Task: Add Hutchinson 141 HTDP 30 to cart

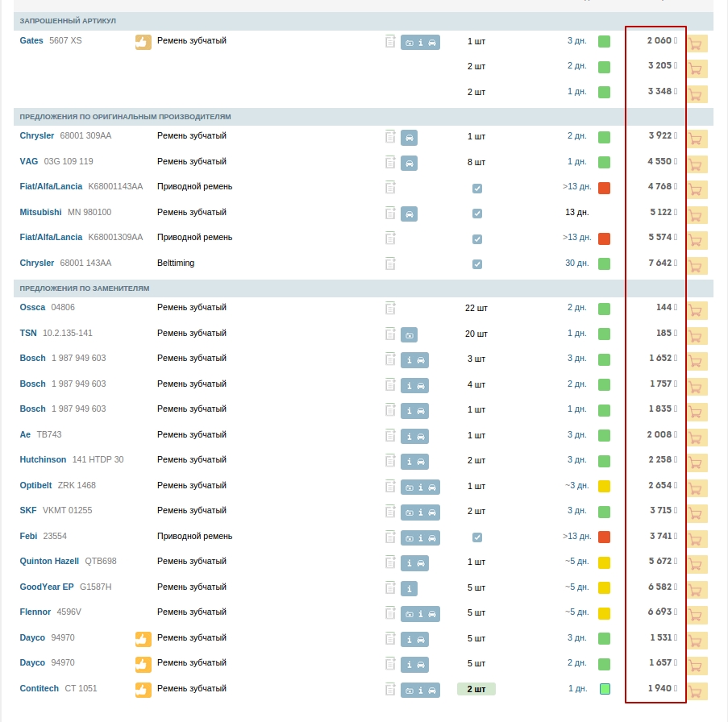Action: point(697,463)
